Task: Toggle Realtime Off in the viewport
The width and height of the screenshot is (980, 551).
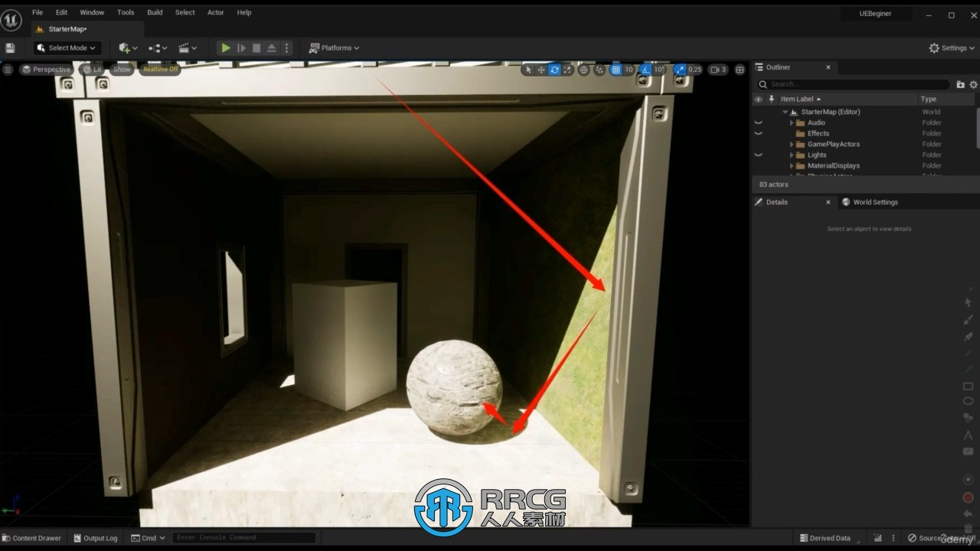Action: (x=160, y=70)
